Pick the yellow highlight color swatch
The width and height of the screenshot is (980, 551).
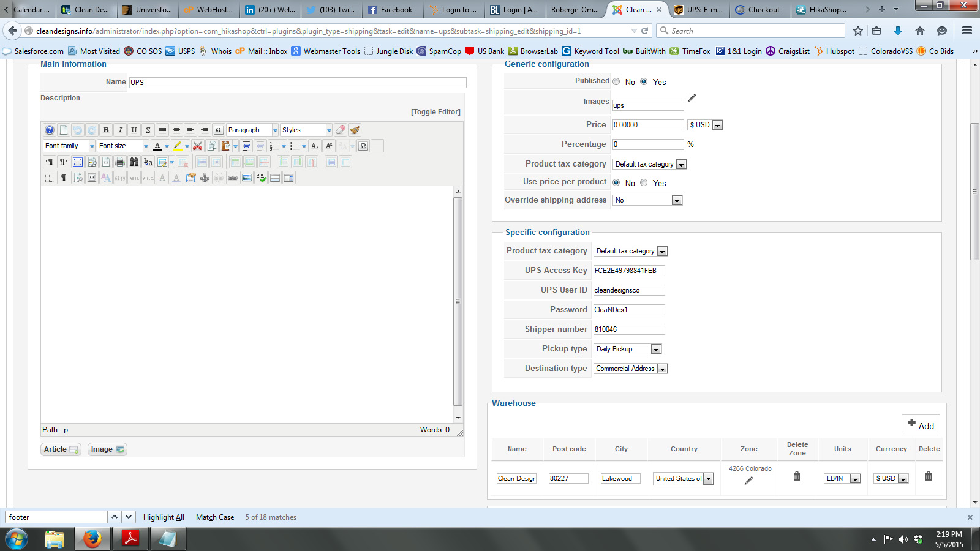(x=178, y=146)
